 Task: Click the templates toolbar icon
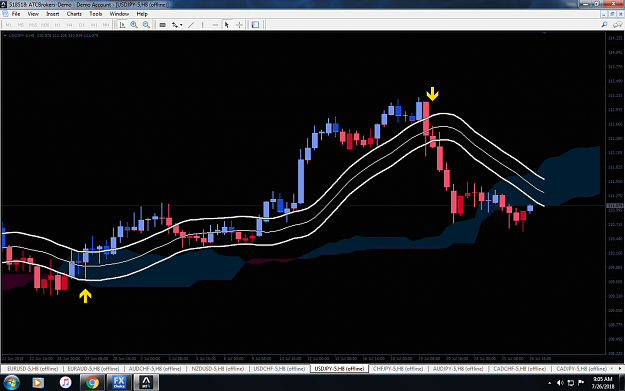255,25
